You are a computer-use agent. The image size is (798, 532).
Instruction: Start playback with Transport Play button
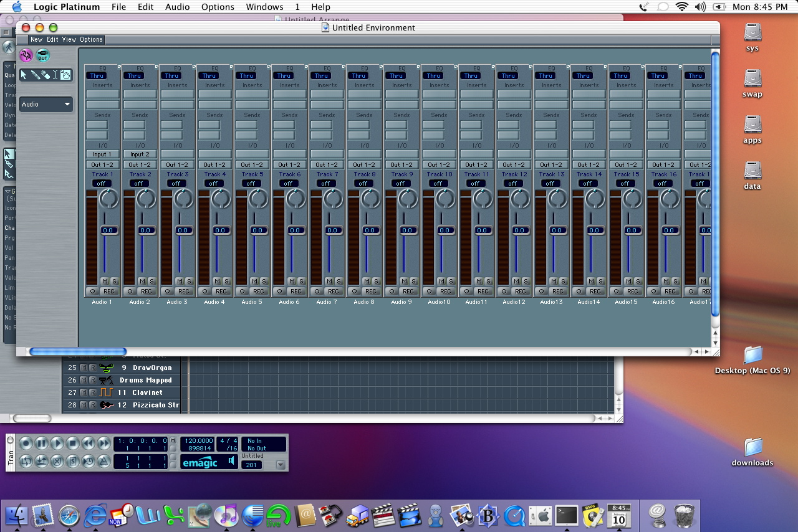tap(57, 444)
